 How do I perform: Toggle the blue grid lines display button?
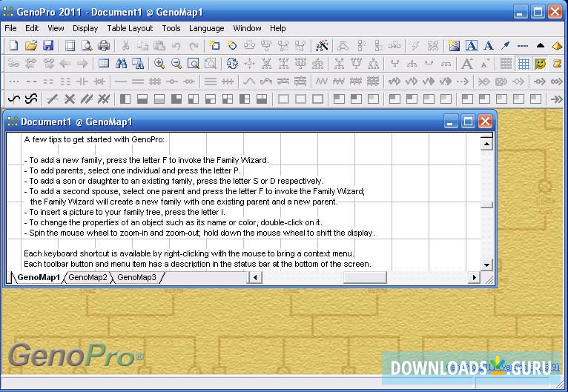524,64
